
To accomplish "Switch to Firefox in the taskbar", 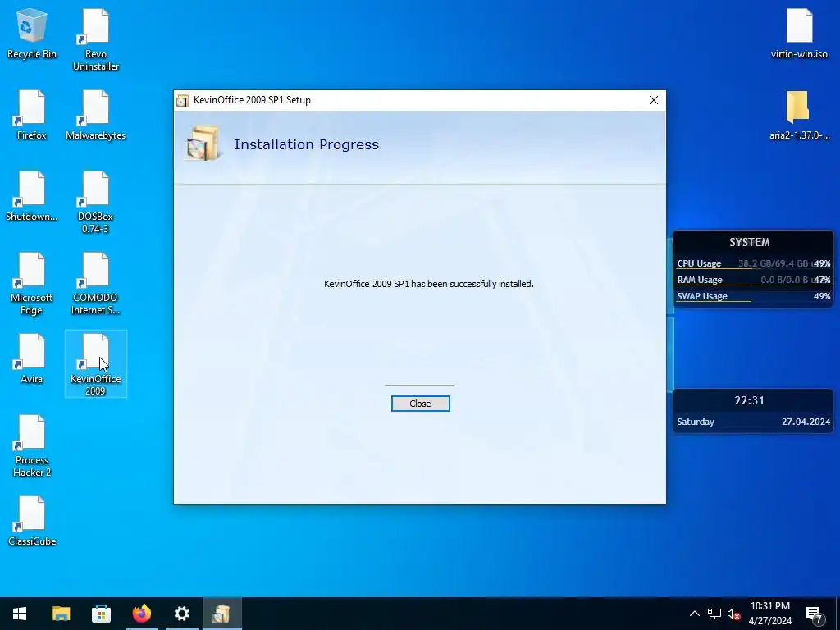I will (x=141, y=614).
